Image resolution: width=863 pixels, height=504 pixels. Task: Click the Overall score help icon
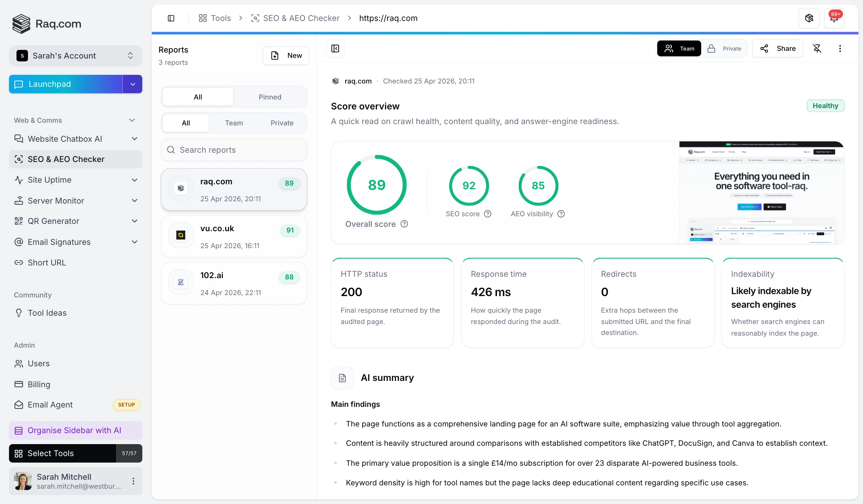tap(404, 224)
